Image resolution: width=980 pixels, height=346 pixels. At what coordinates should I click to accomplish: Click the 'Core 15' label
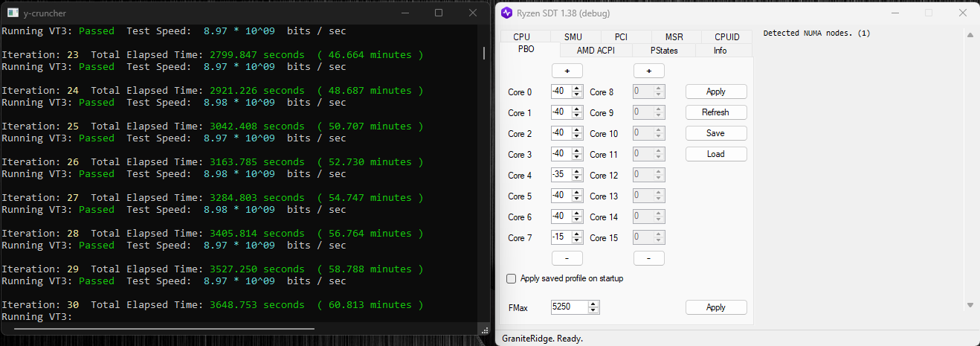[604, 238]
